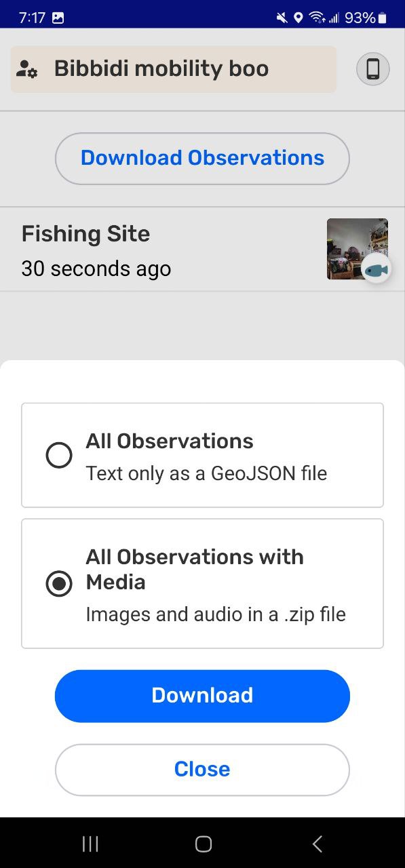Screen dimensions: 405x868
Task: View the Fishing Site photo thumbnail
Action: pyautogui.click(x=358, y=249)
